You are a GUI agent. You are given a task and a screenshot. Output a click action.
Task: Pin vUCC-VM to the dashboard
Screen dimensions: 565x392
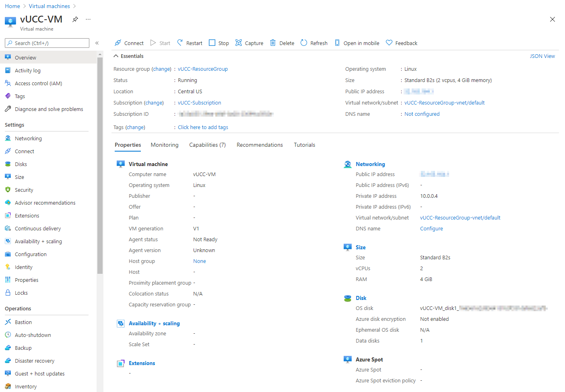tap(75, 19)
